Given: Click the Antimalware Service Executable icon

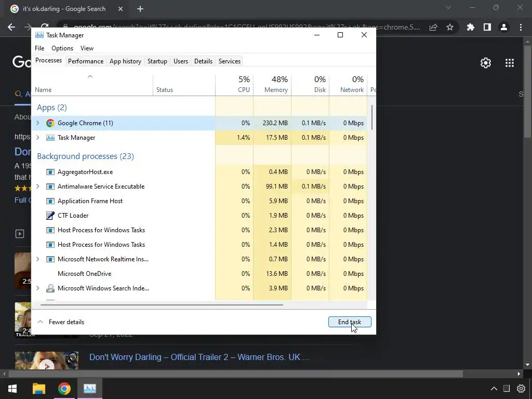Looking at the screenshot, I should click(x=50, y=187).
